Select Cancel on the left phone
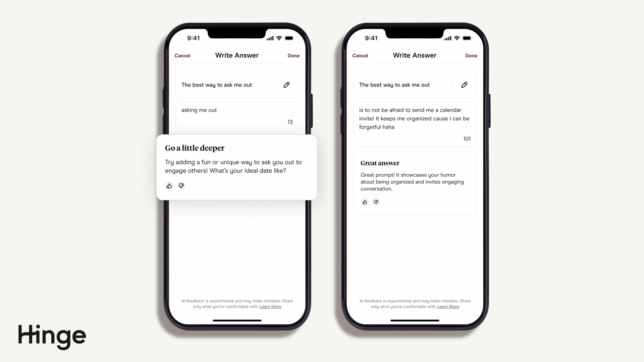This screenshot has width=644, height=362. (x=183, y=55)
